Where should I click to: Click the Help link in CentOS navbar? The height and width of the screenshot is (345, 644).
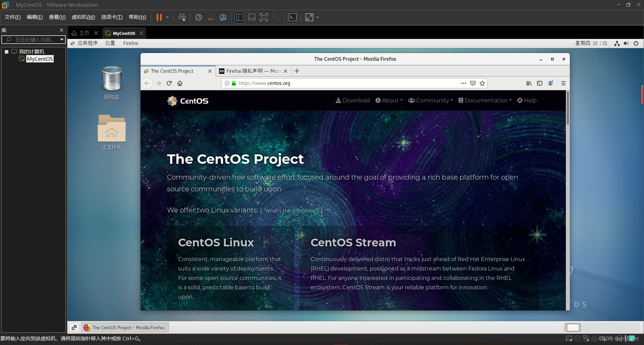[x=527, y=100]
